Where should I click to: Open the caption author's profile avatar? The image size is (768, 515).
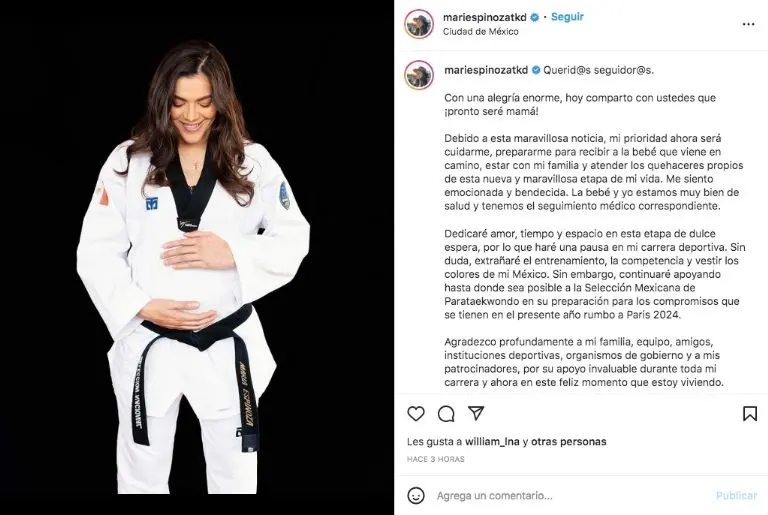coord(419,75)
